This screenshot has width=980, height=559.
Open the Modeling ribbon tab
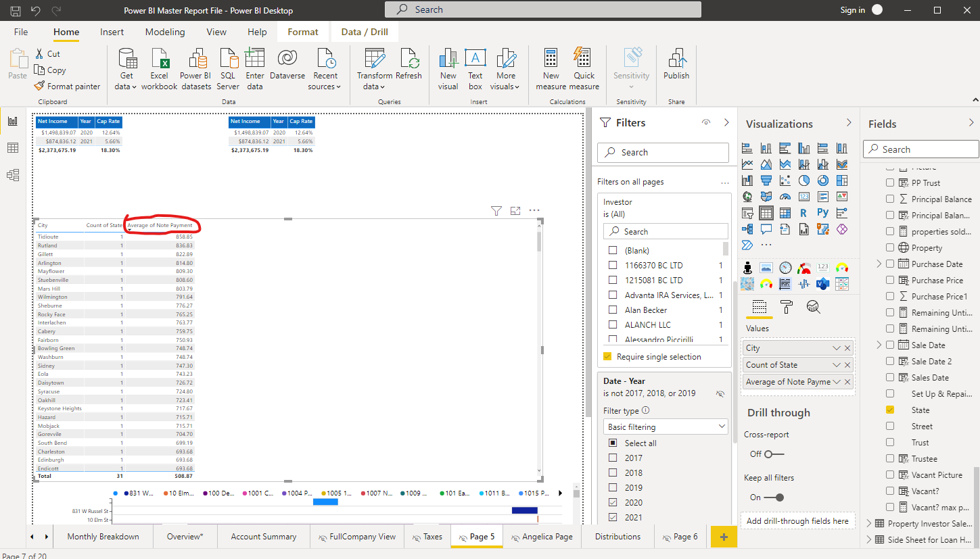point(165,32)
